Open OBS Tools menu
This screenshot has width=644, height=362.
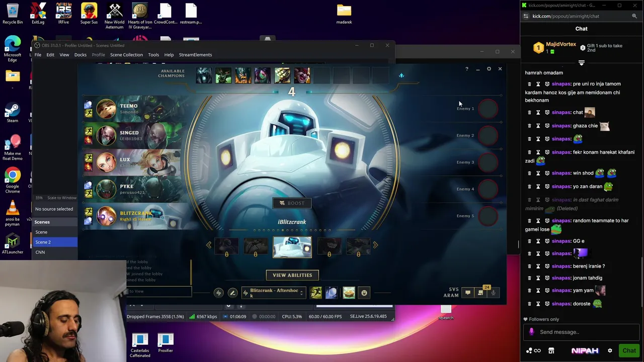pos(153,55)
